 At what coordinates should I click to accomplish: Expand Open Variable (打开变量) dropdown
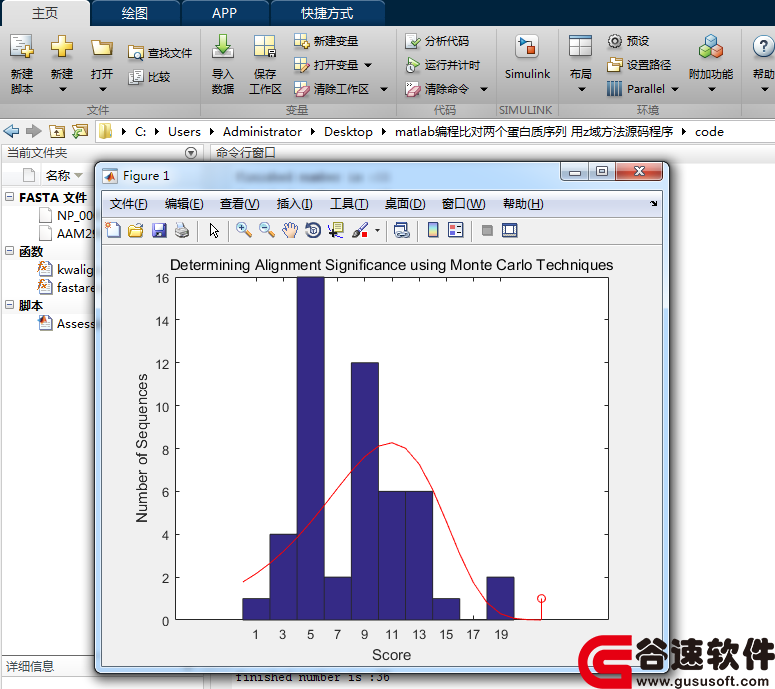[368, 65]
